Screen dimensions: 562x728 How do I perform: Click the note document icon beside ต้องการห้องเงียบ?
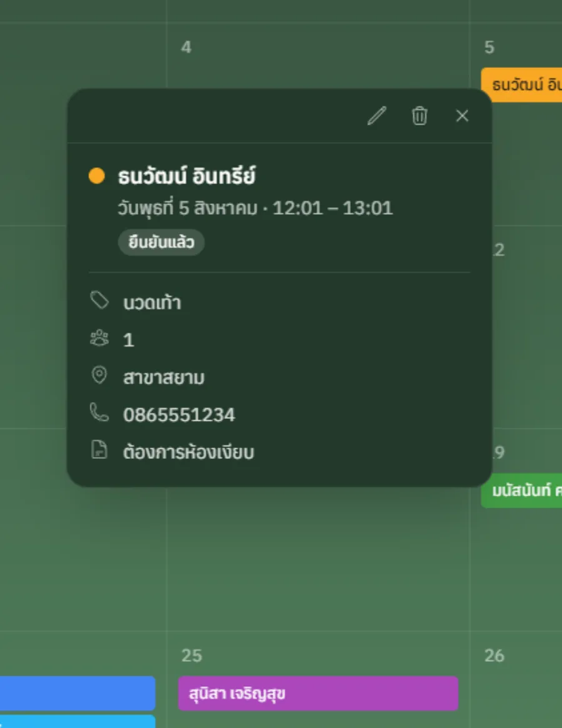point(99,450)
